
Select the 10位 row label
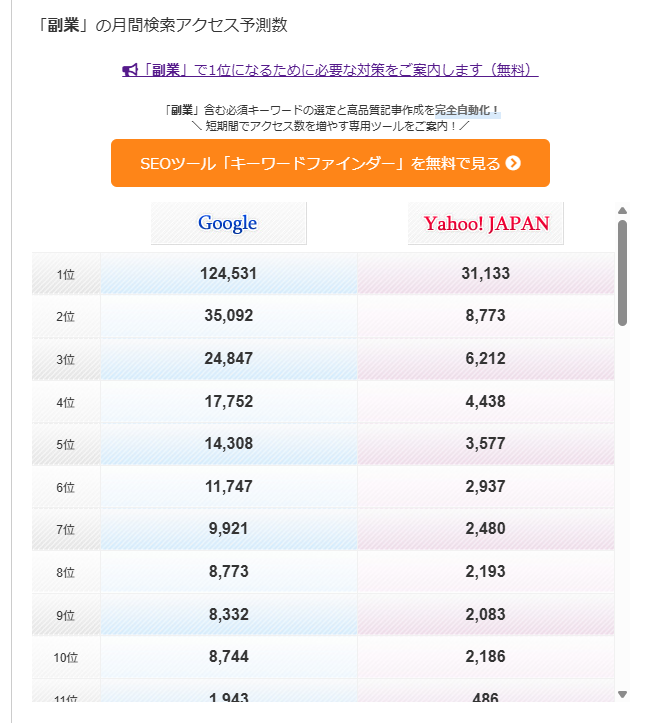(x=66, y=658)
